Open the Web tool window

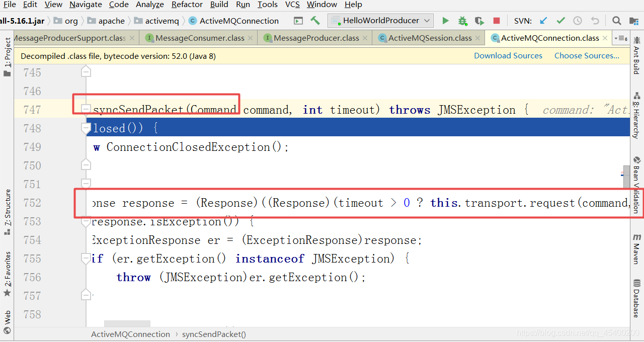click(7, 322)
